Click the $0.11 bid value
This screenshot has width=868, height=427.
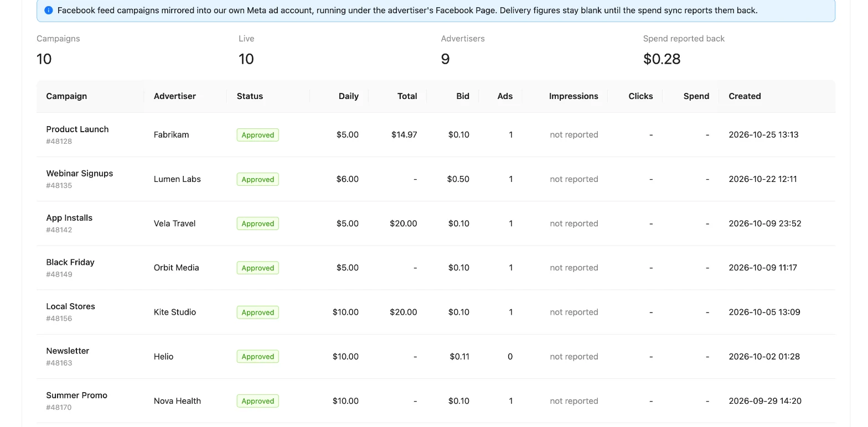tap(459, 357)
